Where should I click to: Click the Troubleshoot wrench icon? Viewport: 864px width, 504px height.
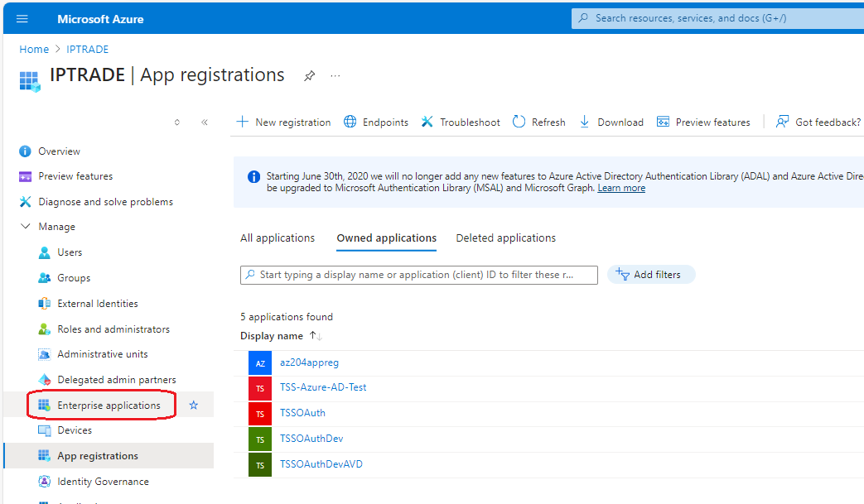point(427,122)
